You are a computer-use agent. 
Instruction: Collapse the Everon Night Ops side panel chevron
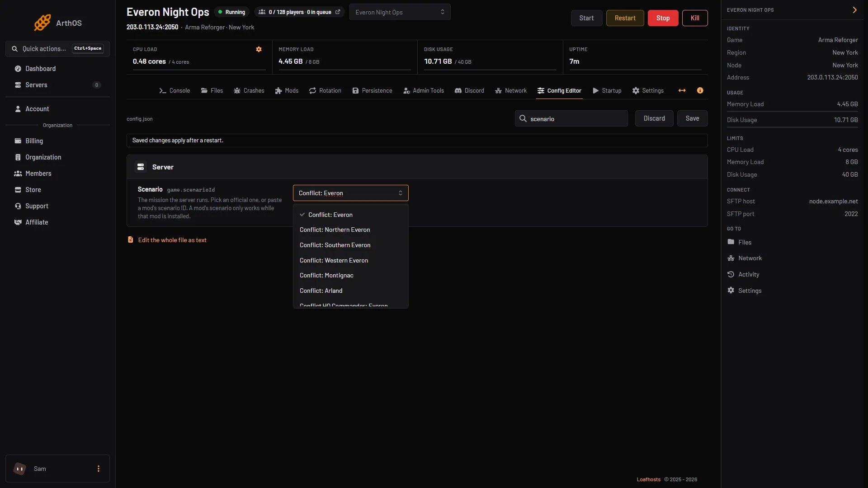tap(854, 10)
